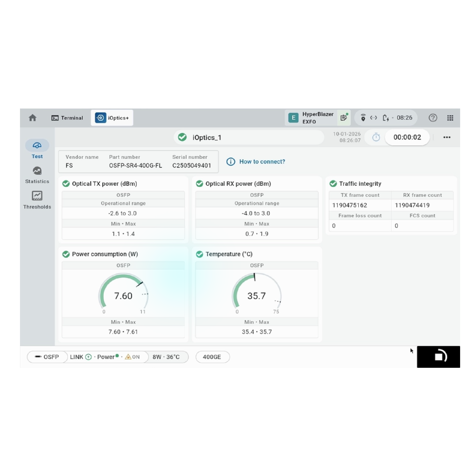Click the OSFP port button in status bar
Viewport: 476px width, 476px height.
point(47,357)
